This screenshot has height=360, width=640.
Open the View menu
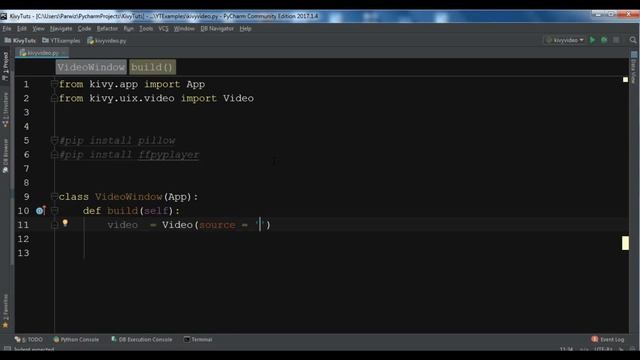[38, 29]
